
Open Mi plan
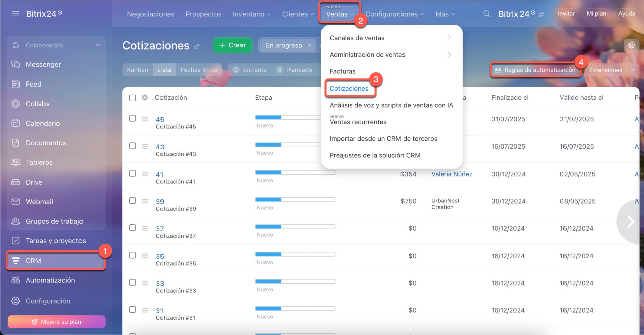click(x=596, y=14)
